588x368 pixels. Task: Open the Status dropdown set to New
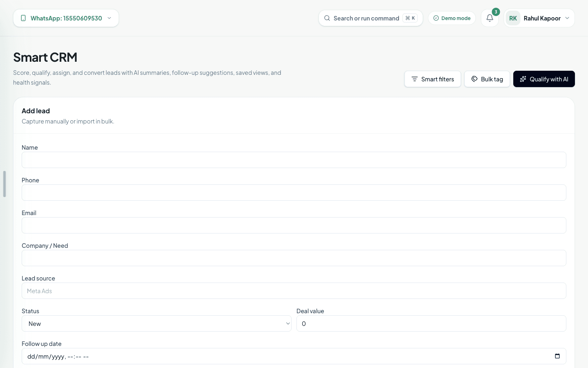pos(156,323)
